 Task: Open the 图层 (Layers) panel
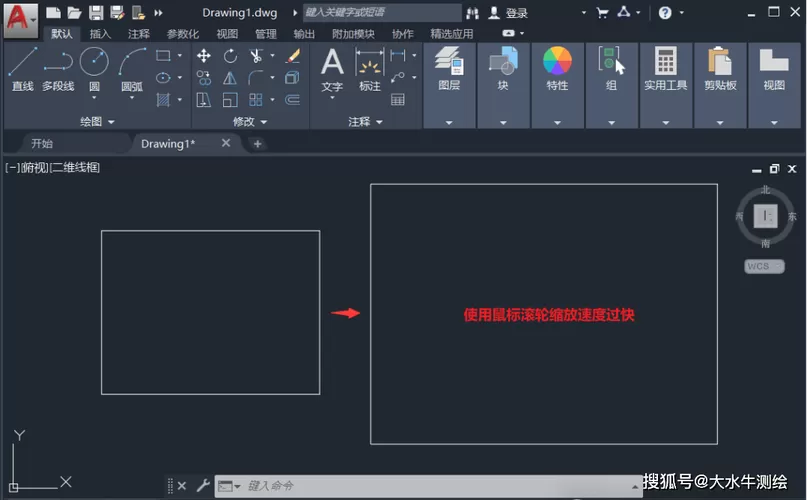point(449,68)
